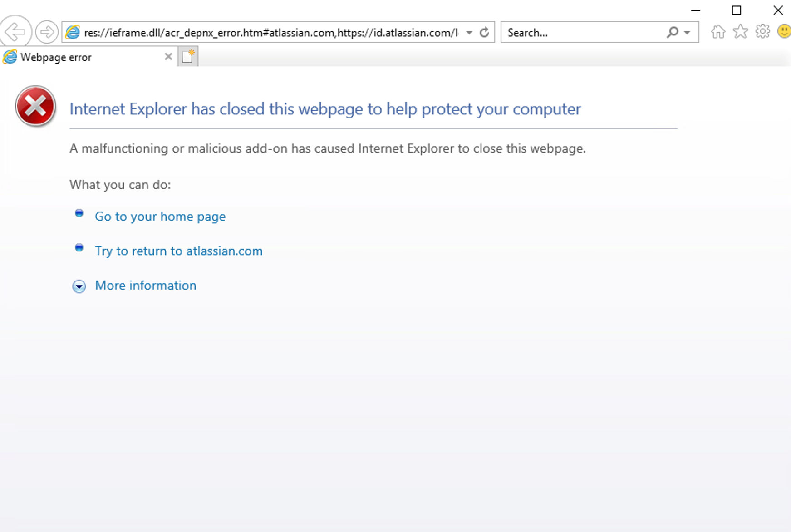The height and width of the screenshot is (532, 791).
Task: Select the Webpage error tab
Action: point(88,57)
